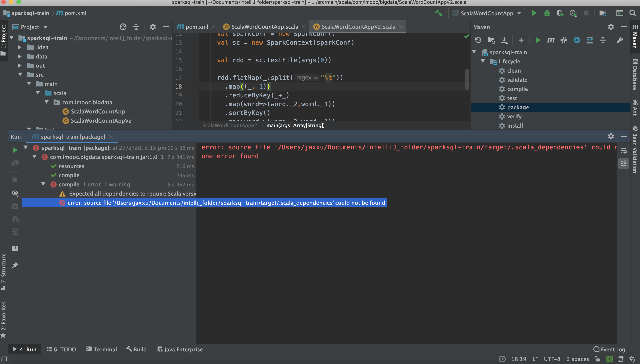Open Run panel settings gear
Image resolution: width=640 pixels, height=364 pixels.
coord(611,136)
